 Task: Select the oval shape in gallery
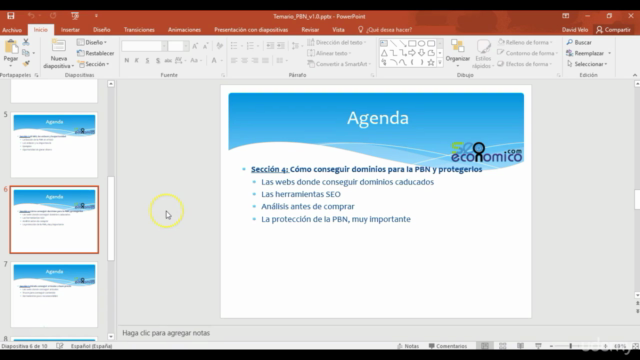[x=422, y=43]
